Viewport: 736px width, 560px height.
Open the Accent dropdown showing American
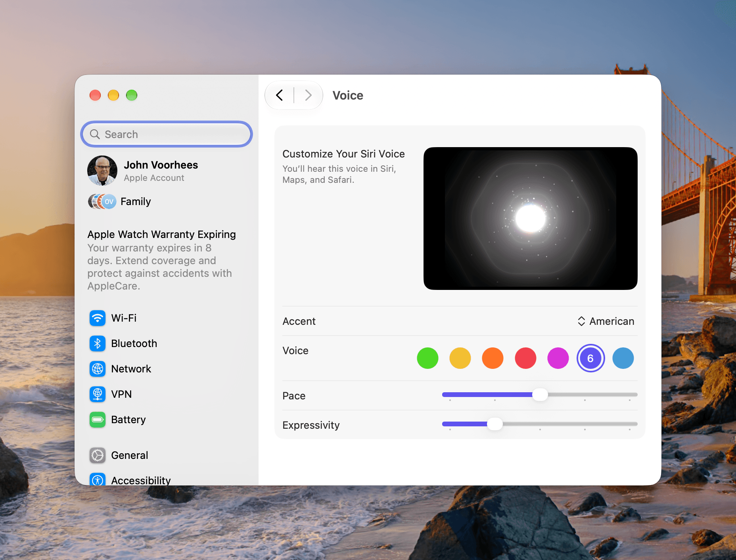point(606,321)
